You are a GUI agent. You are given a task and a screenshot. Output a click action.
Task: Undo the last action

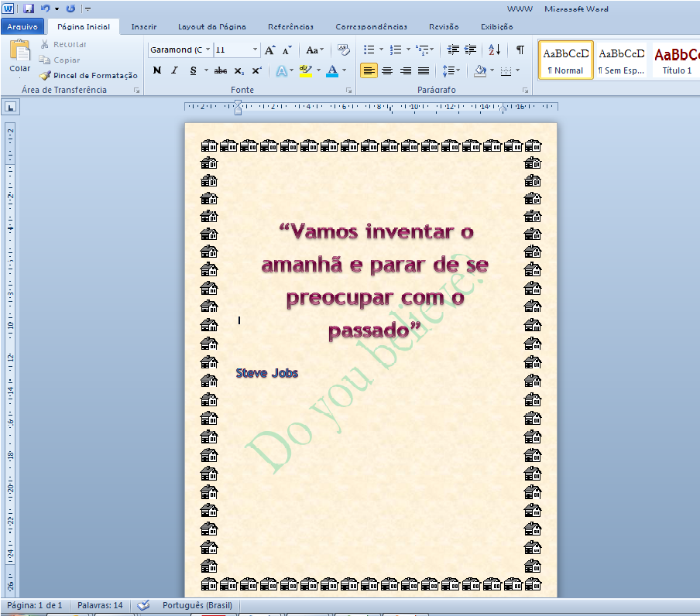pos(45,9)
